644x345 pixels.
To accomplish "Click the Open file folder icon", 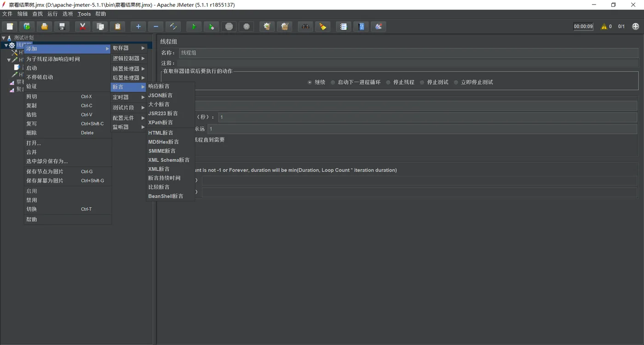I will click(44, 27).
